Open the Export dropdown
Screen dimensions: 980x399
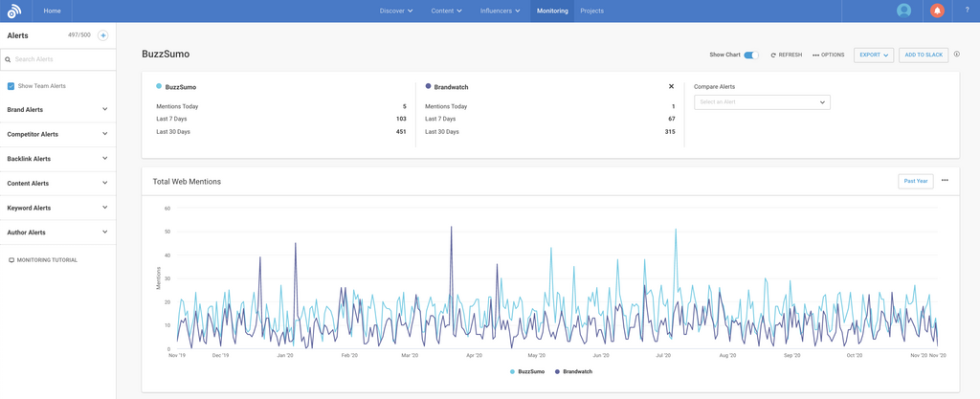click(874, 55)
